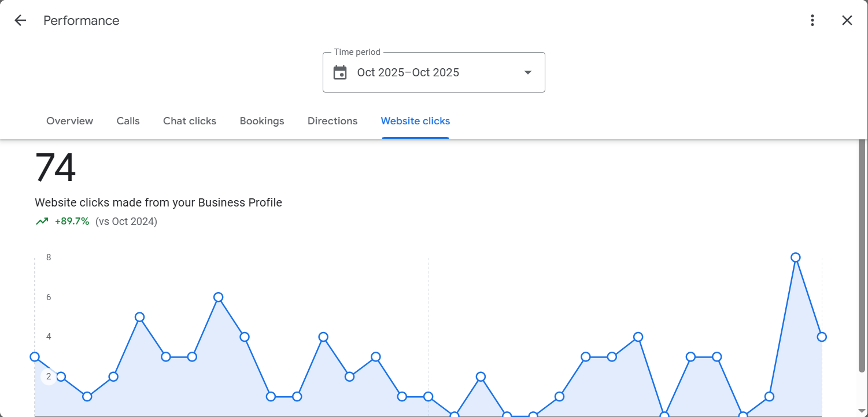Expand the Time period dropdown arrow
The image size is (868, 417).
point(527,73)
